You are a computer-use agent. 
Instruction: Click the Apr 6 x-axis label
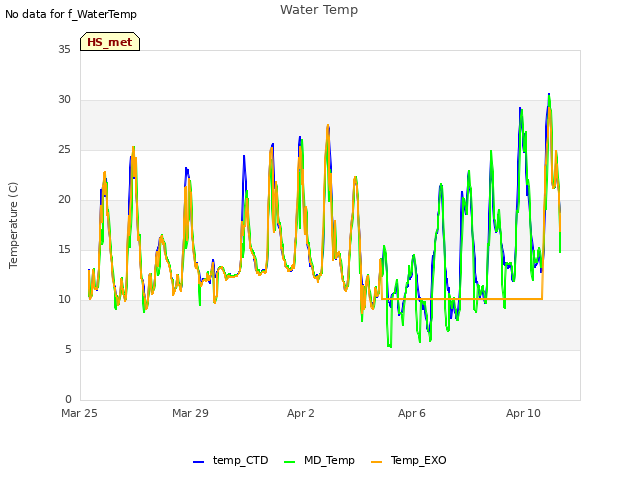point(412,413)
